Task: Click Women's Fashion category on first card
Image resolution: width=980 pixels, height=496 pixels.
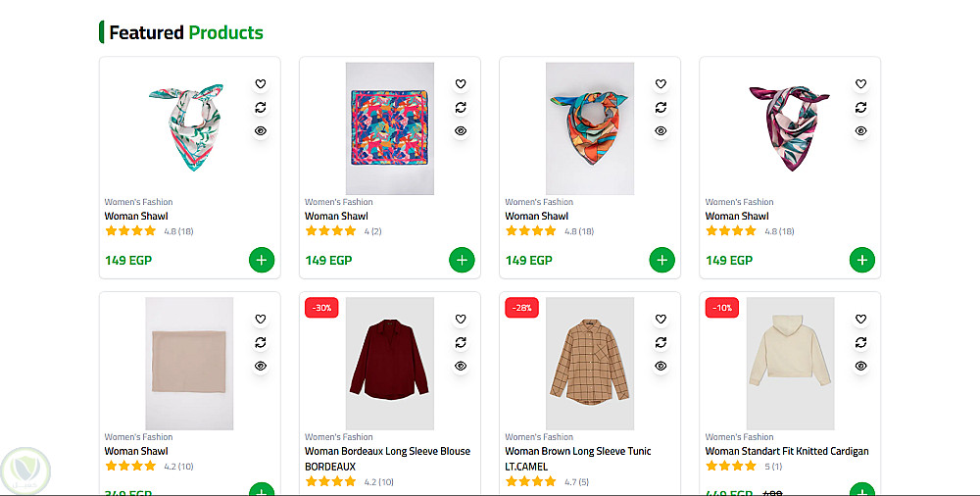Action: [x=138, y=202]
